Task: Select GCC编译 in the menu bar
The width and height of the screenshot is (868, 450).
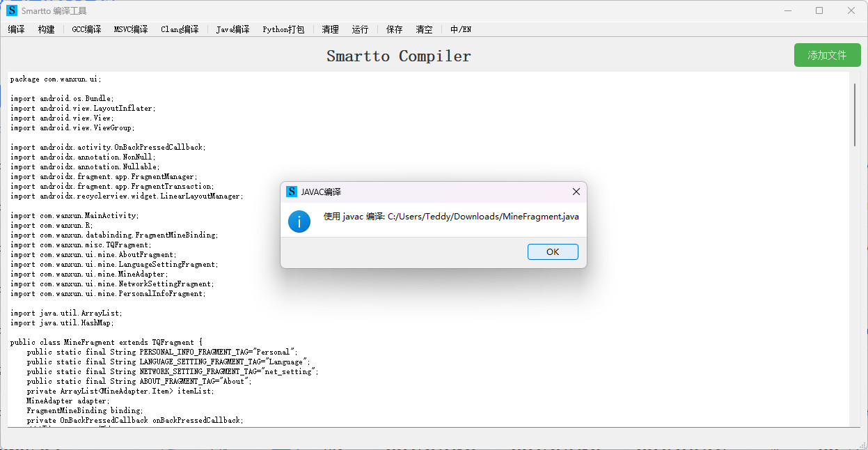Action: [86, 29]
